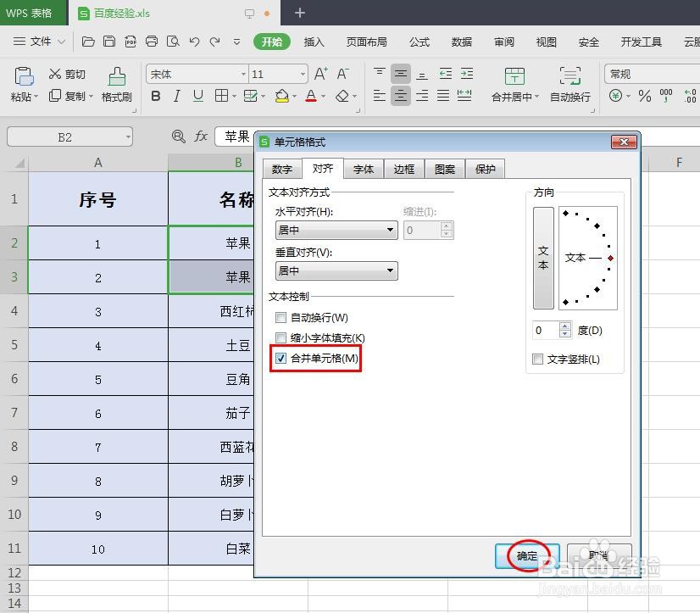Open the Export to PDF icon

click(x=131, y=41)
